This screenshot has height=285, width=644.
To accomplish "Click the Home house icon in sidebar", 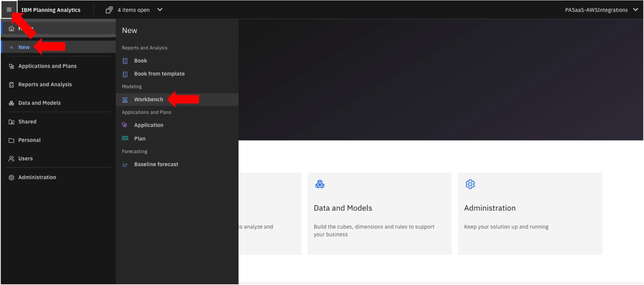I will coord(11,29).
